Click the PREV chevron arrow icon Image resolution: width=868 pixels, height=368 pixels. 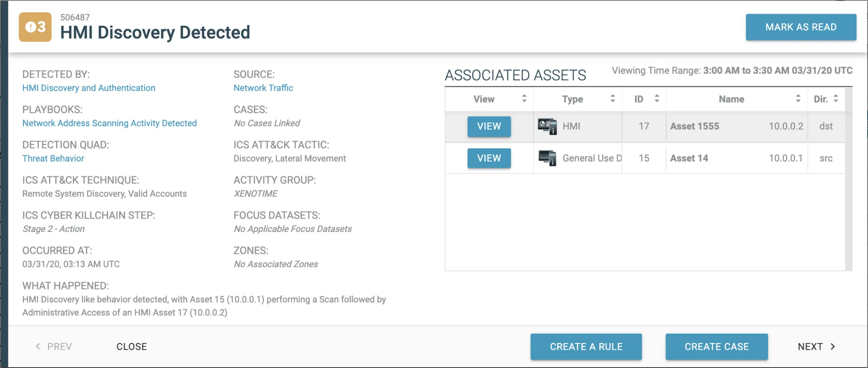tap(38, 346)
